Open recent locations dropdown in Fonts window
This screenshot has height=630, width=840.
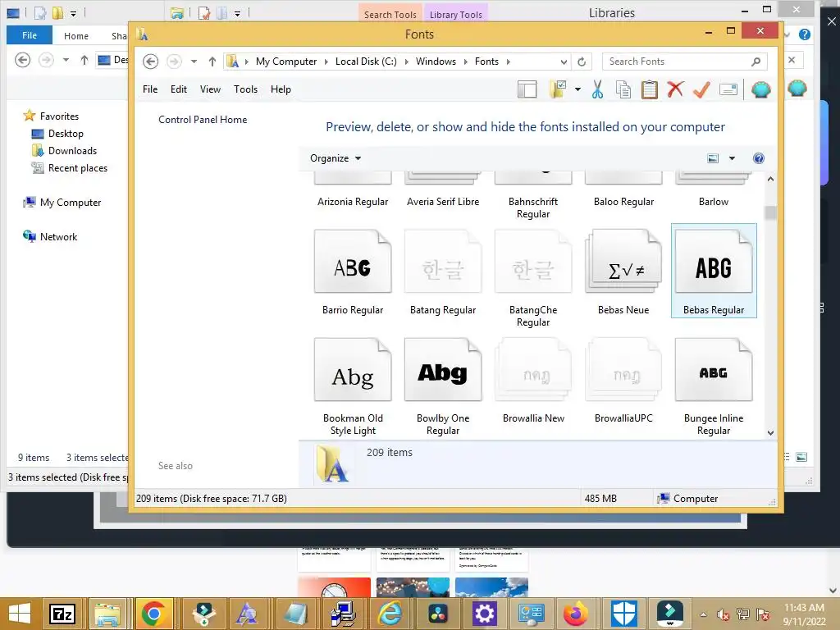194,62
